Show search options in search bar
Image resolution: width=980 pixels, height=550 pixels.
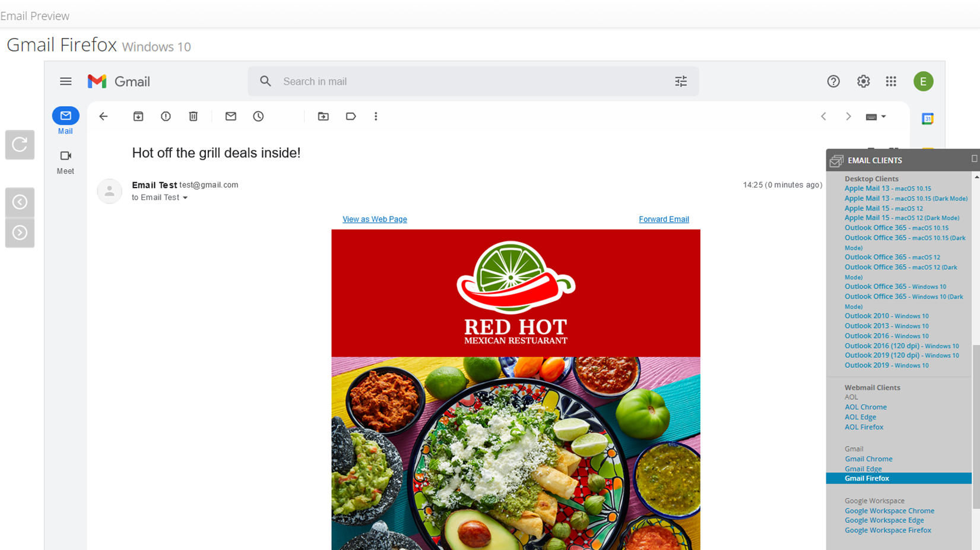681,81
